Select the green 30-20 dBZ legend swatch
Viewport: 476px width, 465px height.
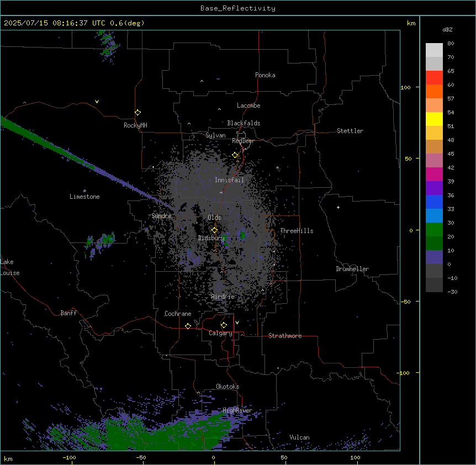pos(434,230)
